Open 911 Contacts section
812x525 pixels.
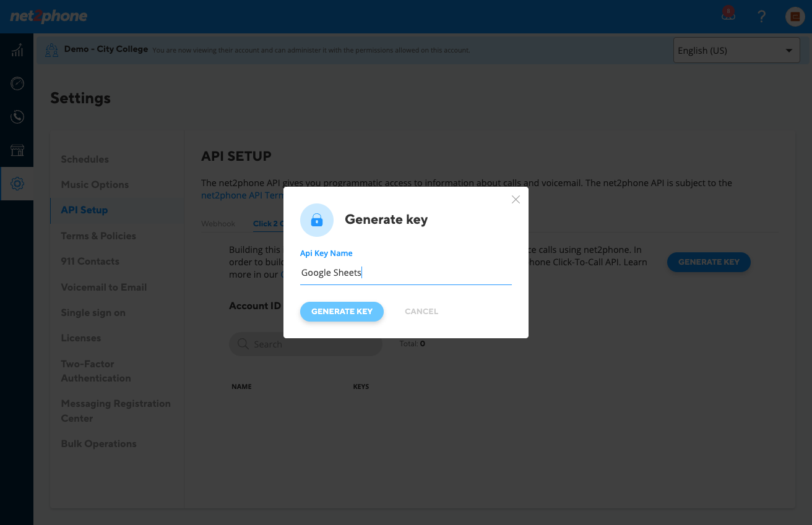click(x=90, y=261)
